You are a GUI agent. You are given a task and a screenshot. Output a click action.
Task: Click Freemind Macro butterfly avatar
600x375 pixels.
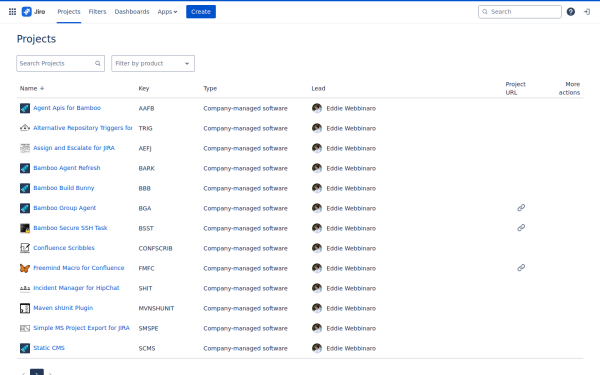pyautogui.click(x=25, y=268)
